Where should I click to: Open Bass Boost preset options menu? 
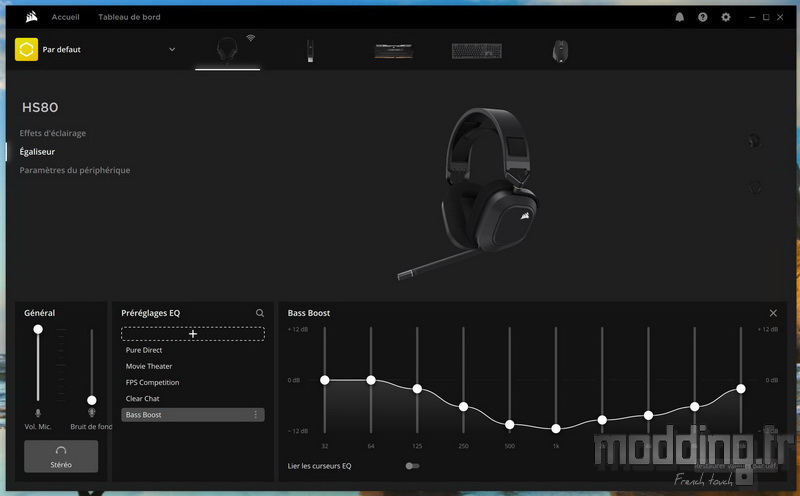click(256, 415)
